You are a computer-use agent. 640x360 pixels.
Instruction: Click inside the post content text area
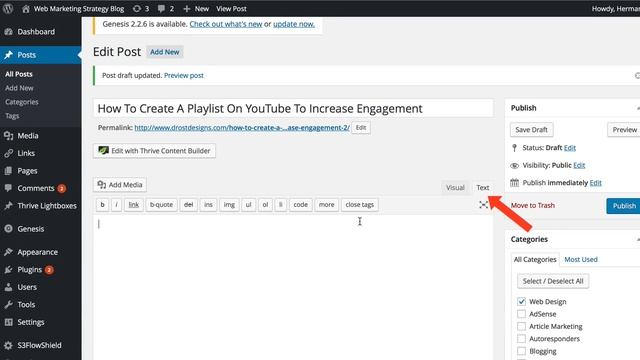pos(293,288)
